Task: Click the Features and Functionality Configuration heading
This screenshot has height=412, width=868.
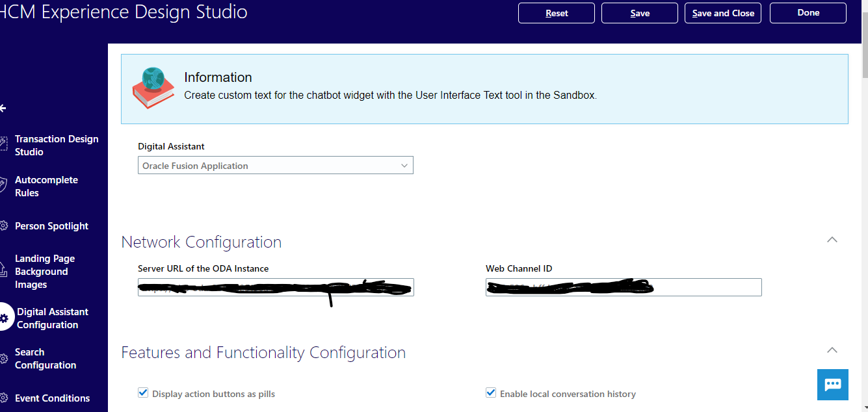Action: click(263, 352)
